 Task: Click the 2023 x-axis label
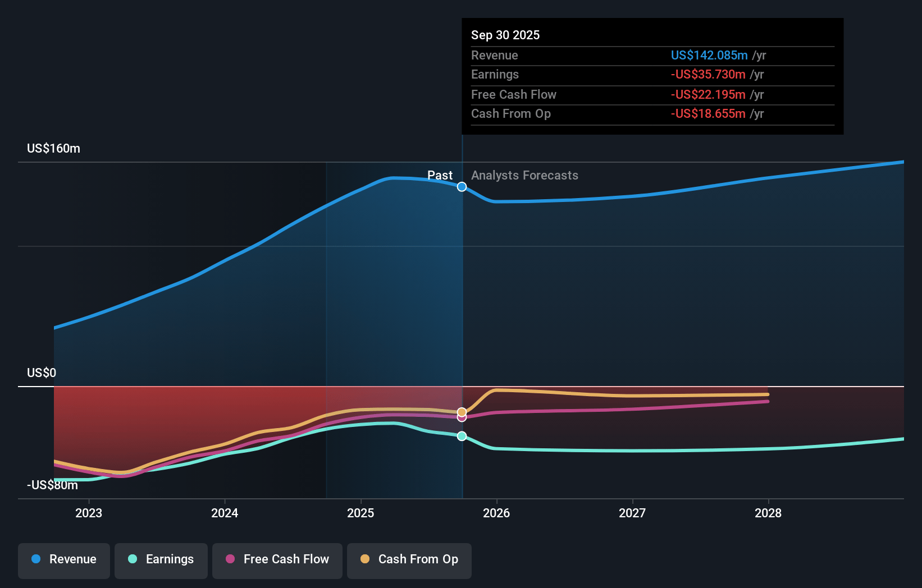89,513
